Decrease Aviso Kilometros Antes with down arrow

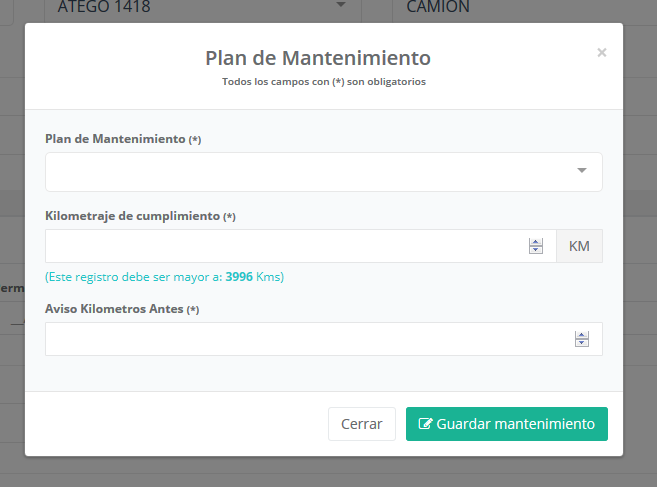pos(582,344)
